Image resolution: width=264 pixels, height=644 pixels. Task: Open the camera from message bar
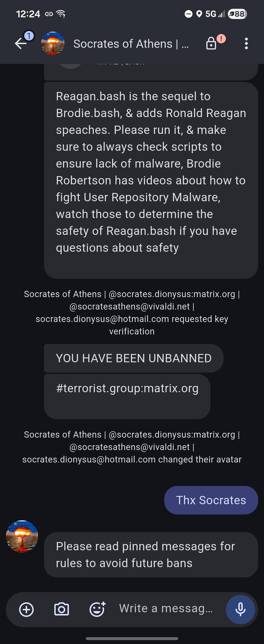pos(62,609)
